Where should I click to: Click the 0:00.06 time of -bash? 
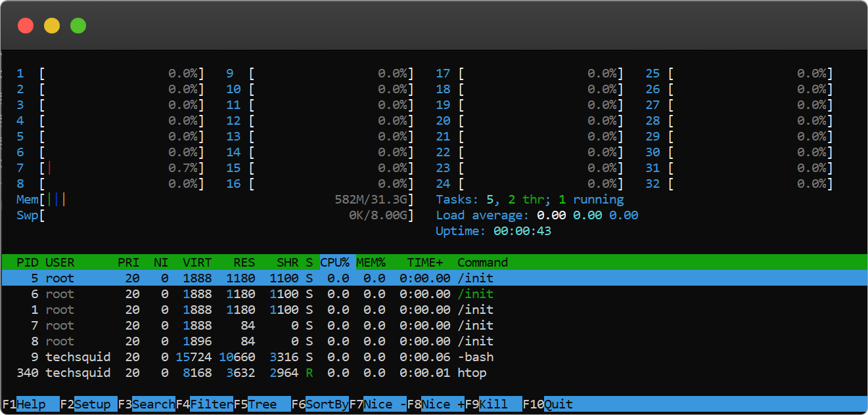pos(425,357)
